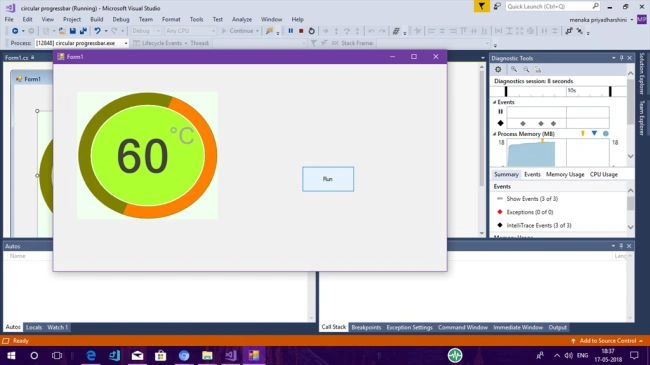Open the Solution Explorer side tab

click(642, 73)
